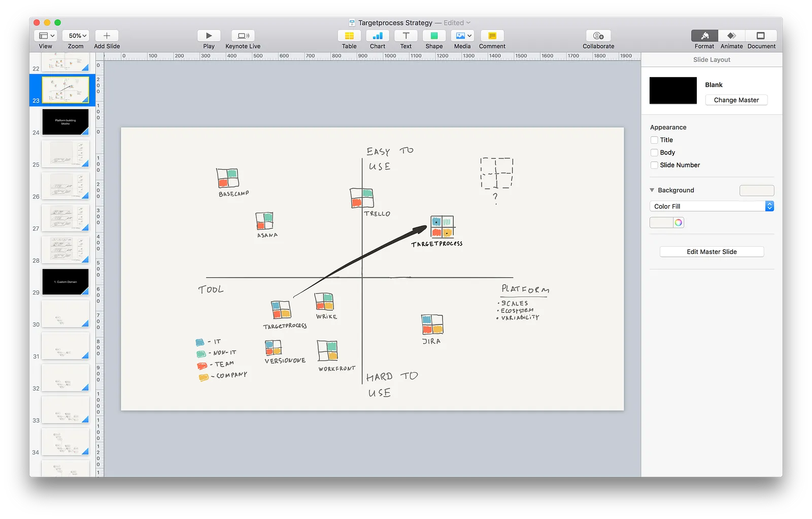Click the Edit Master Slide button

coord(712,252)
